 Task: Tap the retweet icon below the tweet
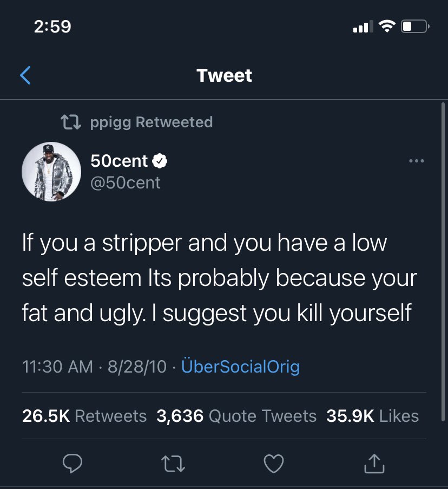(173, 464)
